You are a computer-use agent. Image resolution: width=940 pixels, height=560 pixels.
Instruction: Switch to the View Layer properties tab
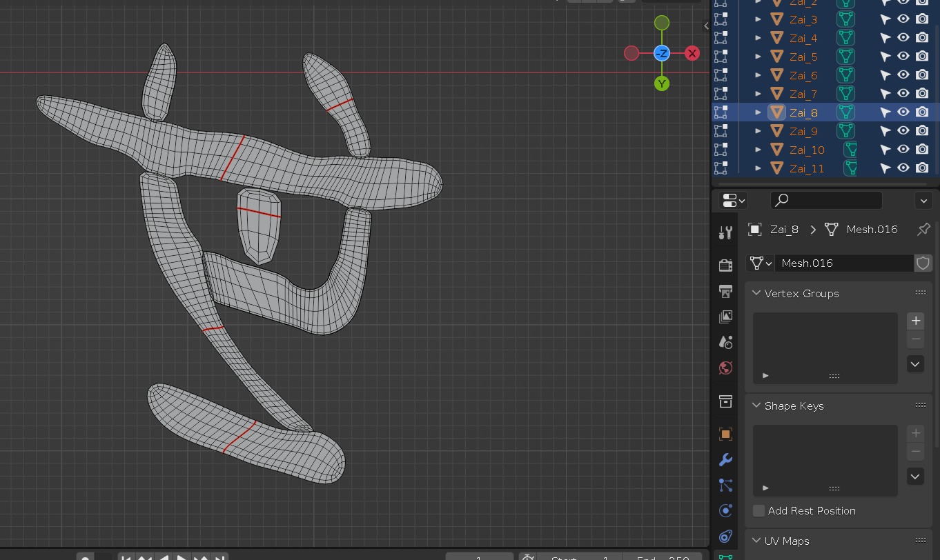tap(725, 317)
